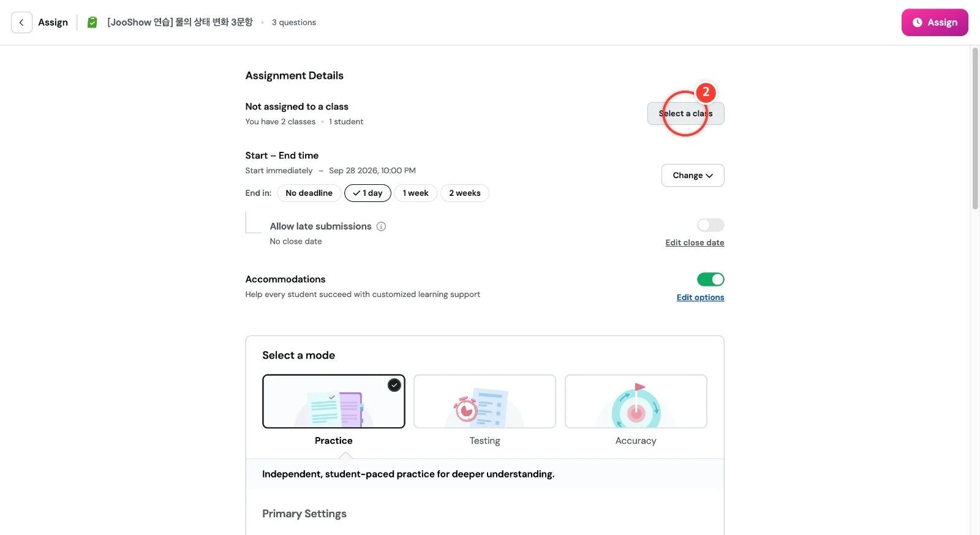Select the Accuracy mode card
Screen dimensions: 980x535
(x=636, y=402)
